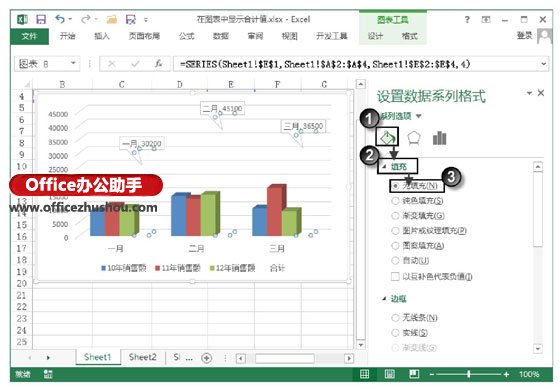The width and height of the screenshot is (560, 389).
Task: Click the pane scrollbar down arrow
Action: click(538, 348)
